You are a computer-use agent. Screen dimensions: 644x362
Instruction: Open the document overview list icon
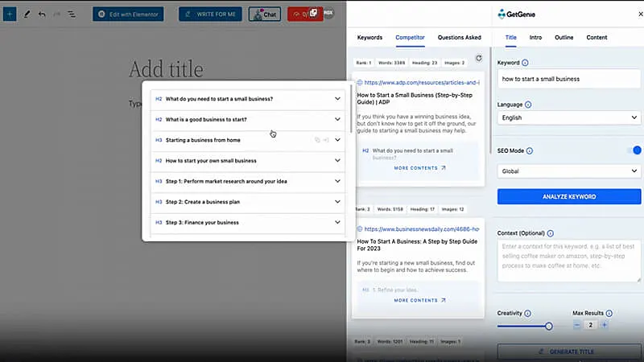[72, 14]
